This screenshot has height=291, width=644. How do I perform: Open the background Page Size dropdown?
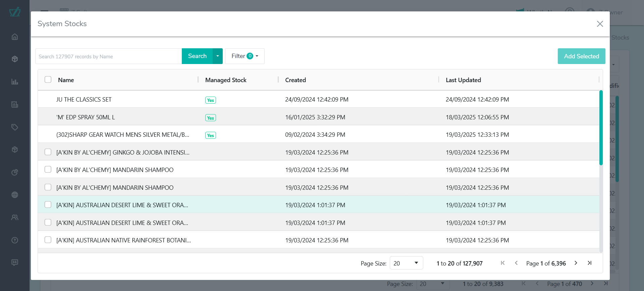[433, 284]
